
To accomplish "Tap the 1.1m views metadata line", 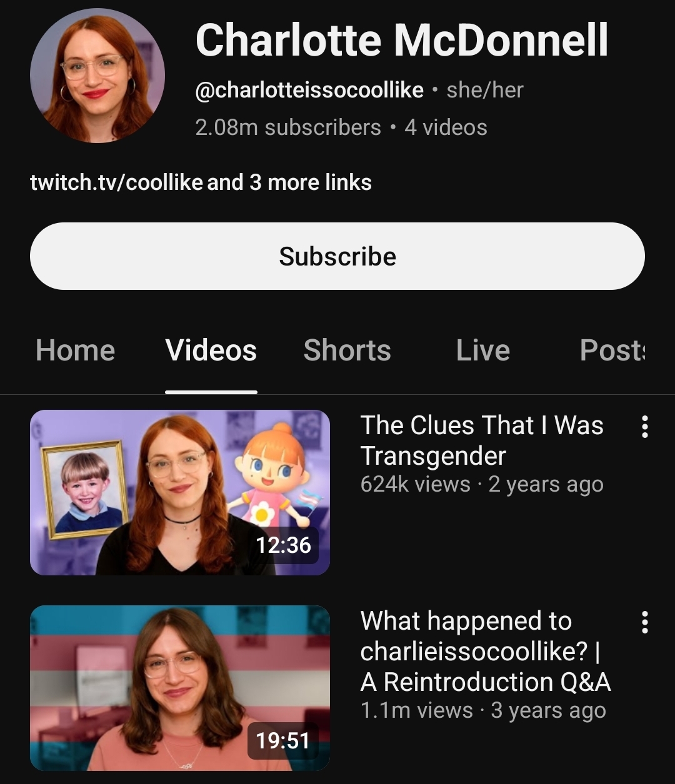I will coord(483,710).
